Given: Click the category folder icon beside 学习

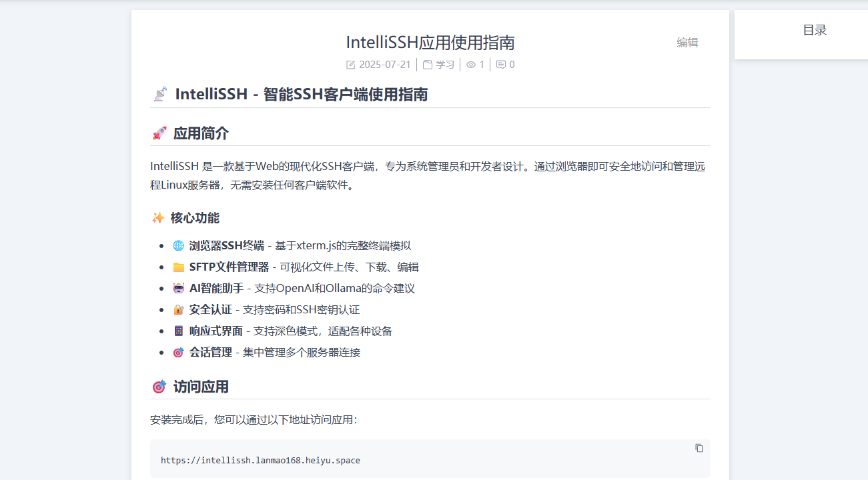Looking at the screenshot, I should (x=428, y=65).
